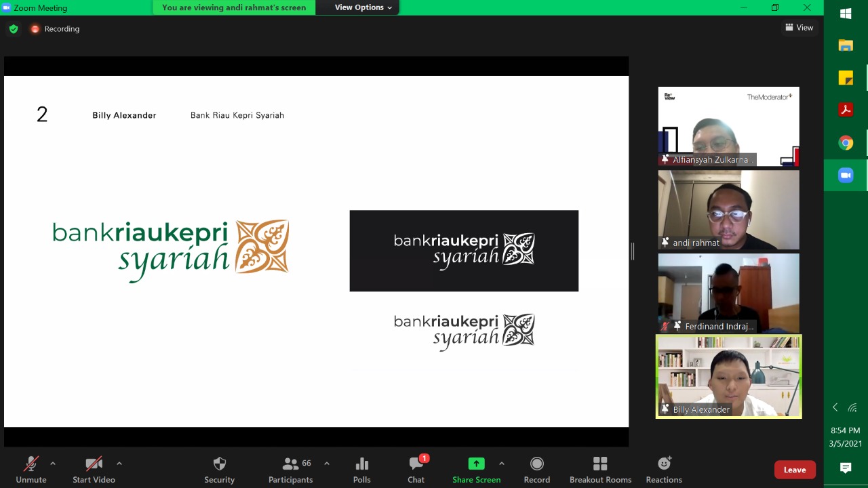Leave the meeting
Viewport: 868px width, 488px height.
794,469
